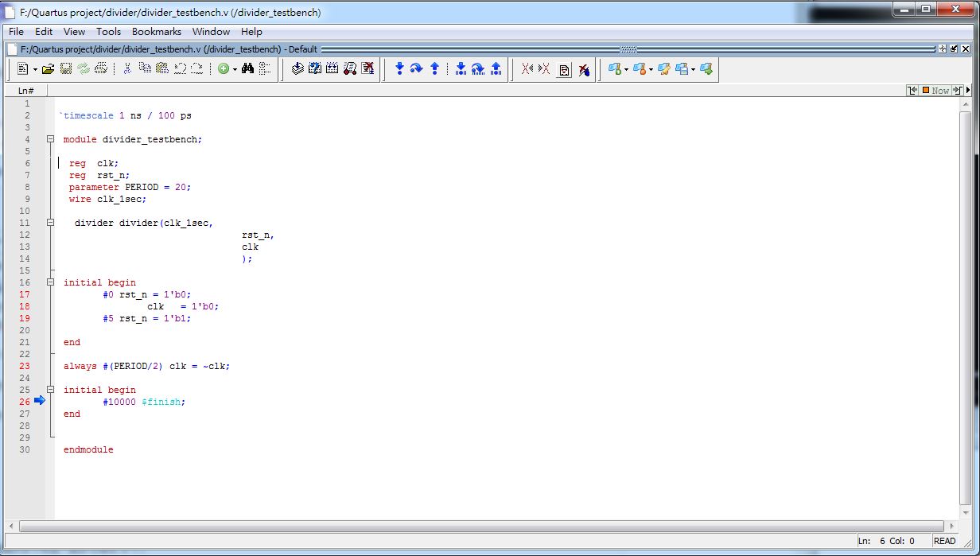980x556 pixels.
Task: Click the Copy icon in toolbar
Action: click(x=145, y=69)
